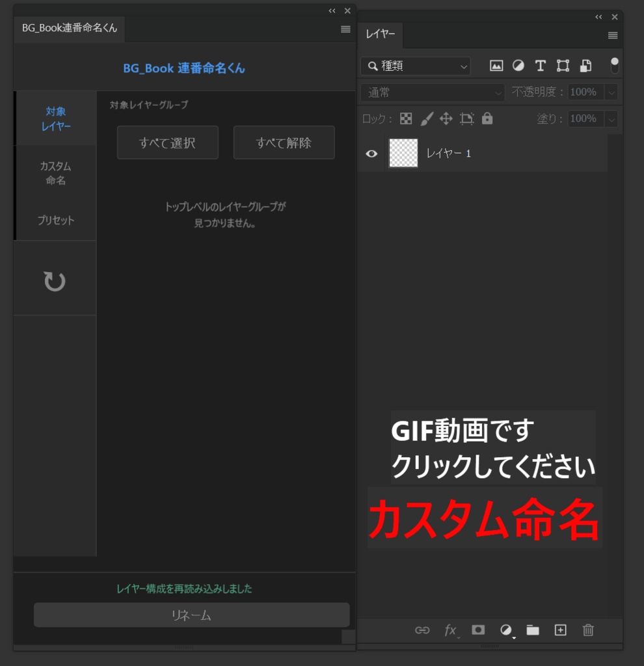This screenshot has width=644, height=666.
Task: Switch to プリセット sidebar tab
Action: tap(56, 220)
